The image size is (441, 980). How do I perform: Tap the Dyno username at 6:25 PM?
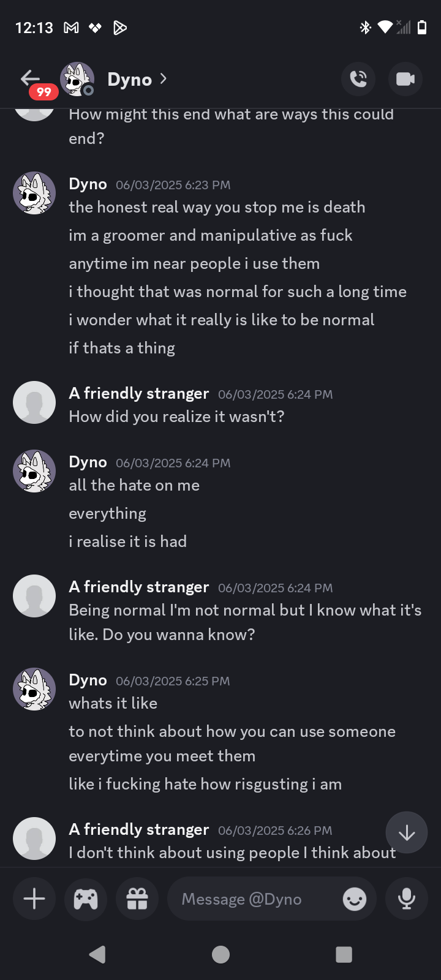point(88,680)
